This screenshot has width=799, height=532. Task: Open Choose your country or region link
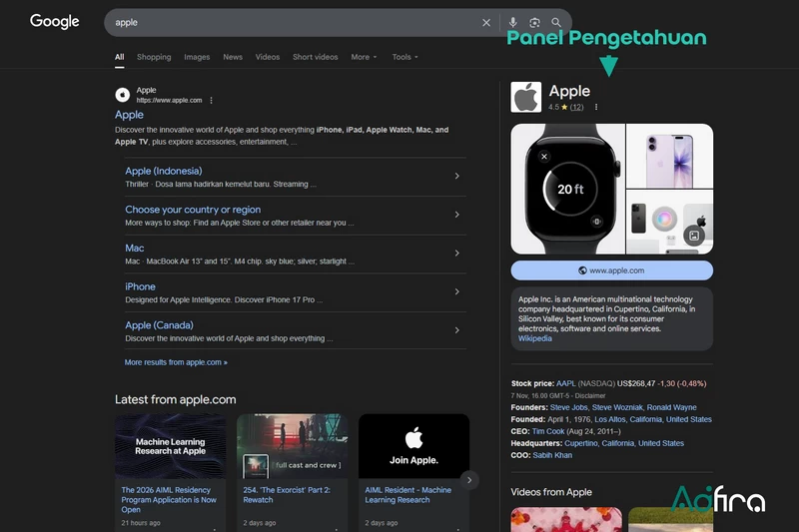193,210
